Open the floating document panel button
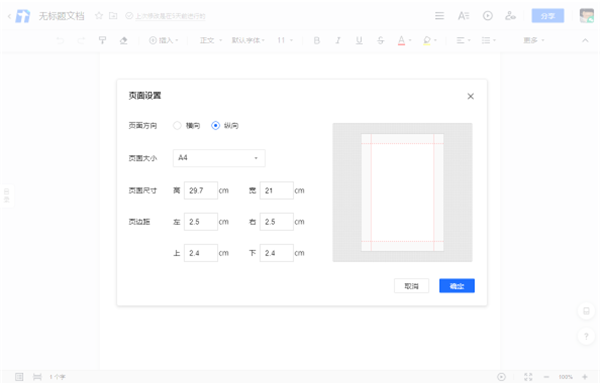 [x=586, y=311]
